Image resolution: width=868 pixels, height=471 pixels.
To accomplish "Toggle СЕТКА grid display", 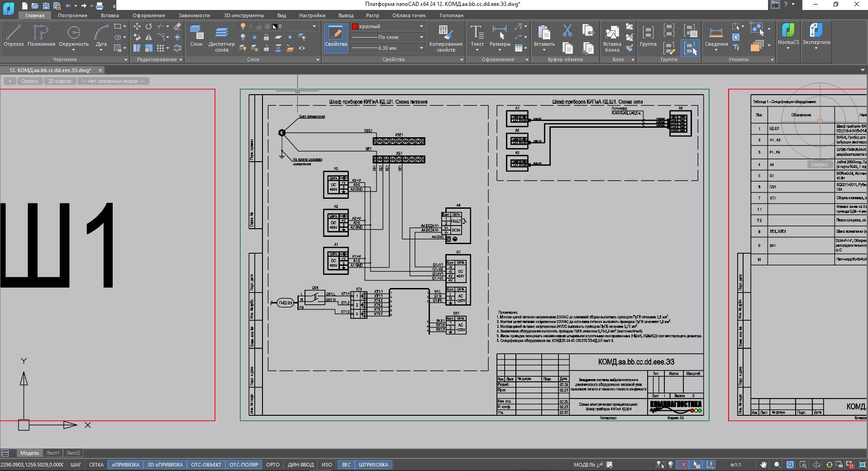I will [x=96, y=465].
